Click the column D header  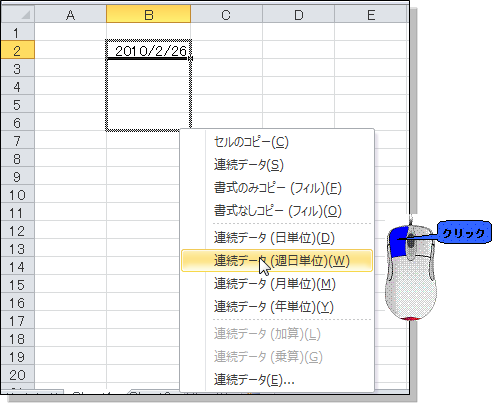click(298, 15)
